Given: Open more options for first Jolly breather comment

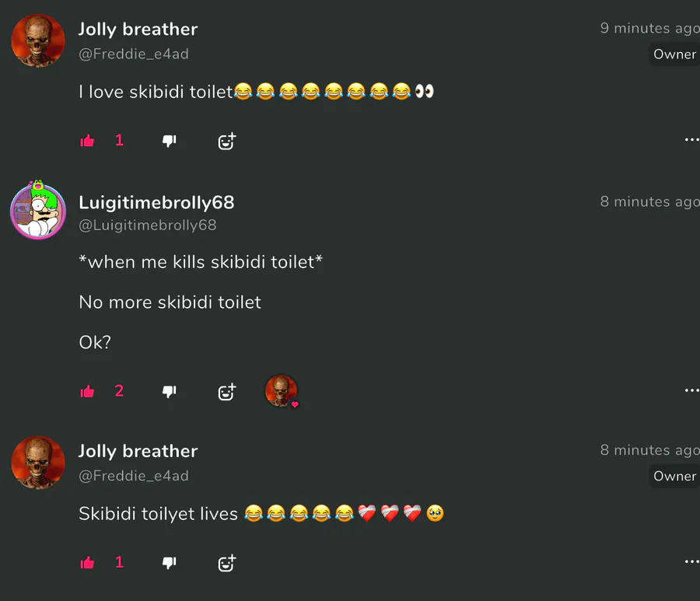Looking at the screenshot, I should tap(691, 140).
